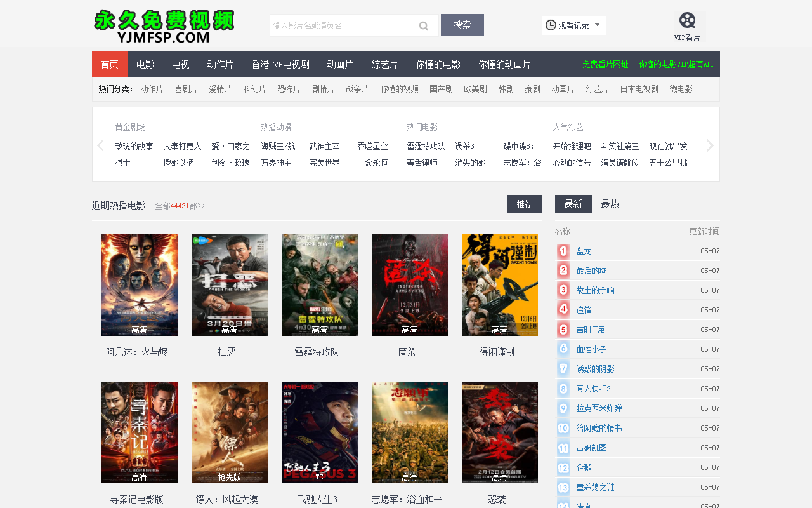Click the 全部44421部 link
The image size is (812, 508).
[x=180, y=206]
